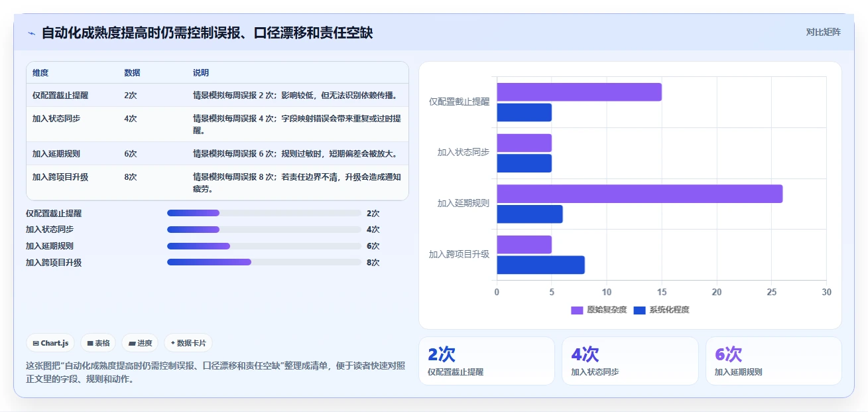Click the blue bar for 加入状态同步 in chart
868x412 pixels.
coord(524,163)
